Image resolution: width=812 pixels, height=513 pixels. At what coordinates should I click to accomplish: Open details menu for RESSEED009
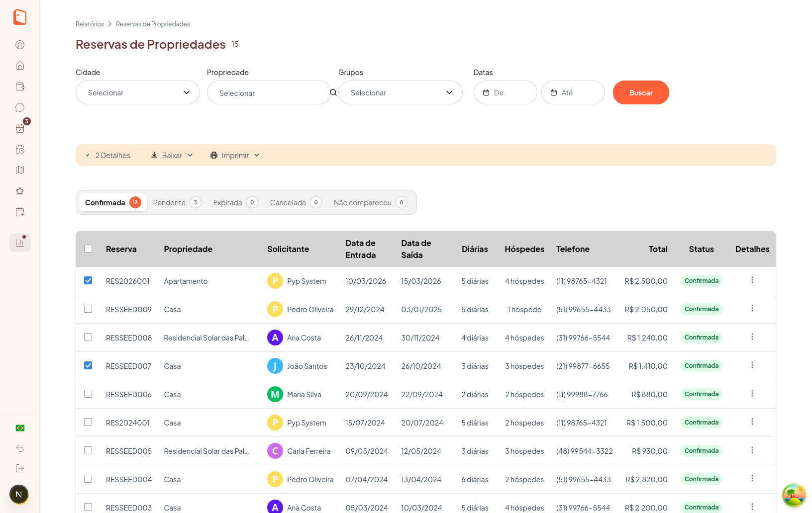point(752,309)
